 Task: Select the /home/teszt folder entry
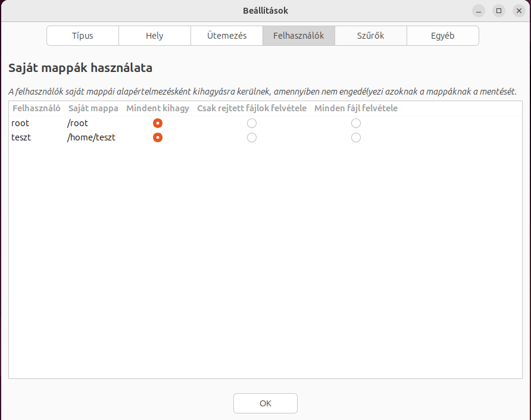(x=91, y=137)
